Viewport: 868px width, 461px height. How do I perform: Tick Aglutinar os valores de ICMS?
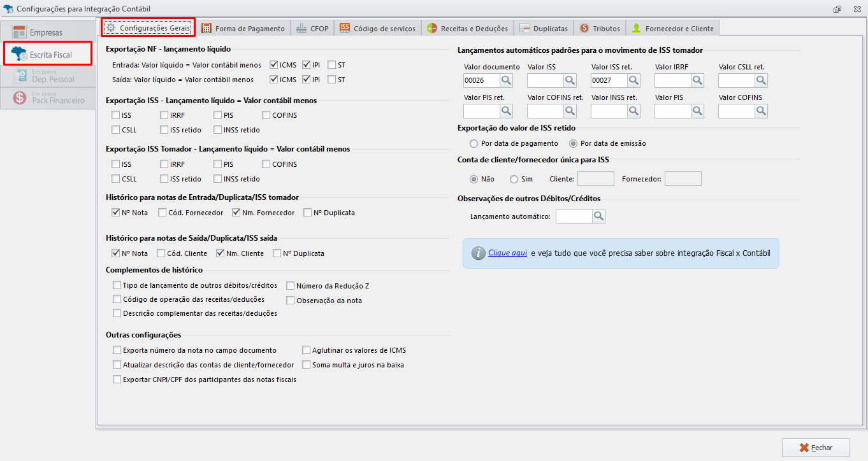click(x=307, y=350)
